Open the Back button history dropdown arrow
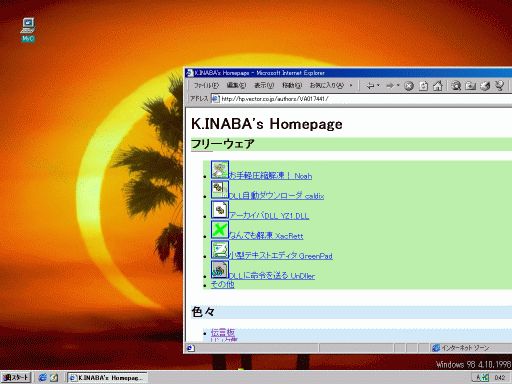Image resolution: width=512 pixels, height=384 pixels. pyautogui.click(x=378, y=86)
